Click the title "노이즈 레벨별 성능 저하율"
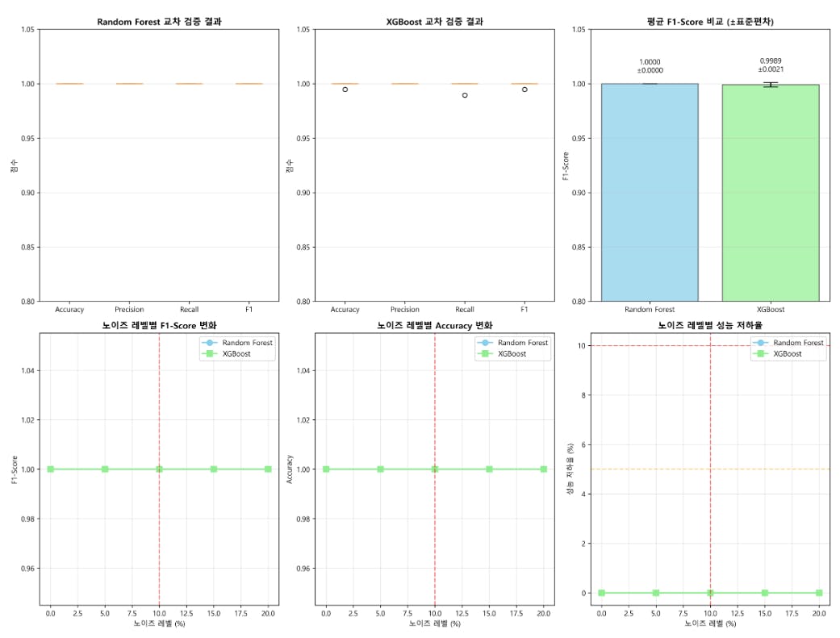The width and height of the screenshot is (840, 638). pos(710,325)
